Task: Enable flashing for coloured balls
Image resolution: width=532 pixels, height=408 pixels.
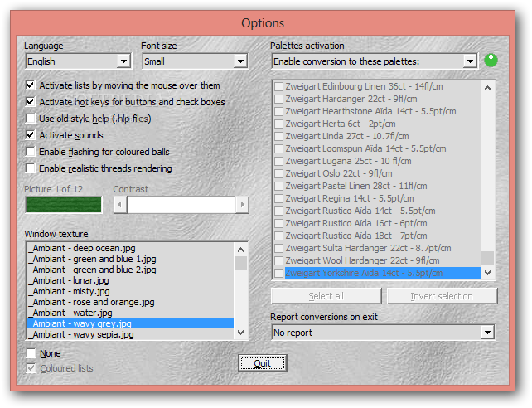Action: [30, 152]
